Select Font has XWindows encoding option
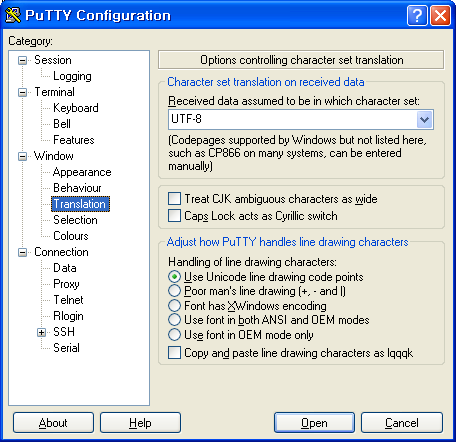This screenshot has width=456, height=442. pos(174,305)
